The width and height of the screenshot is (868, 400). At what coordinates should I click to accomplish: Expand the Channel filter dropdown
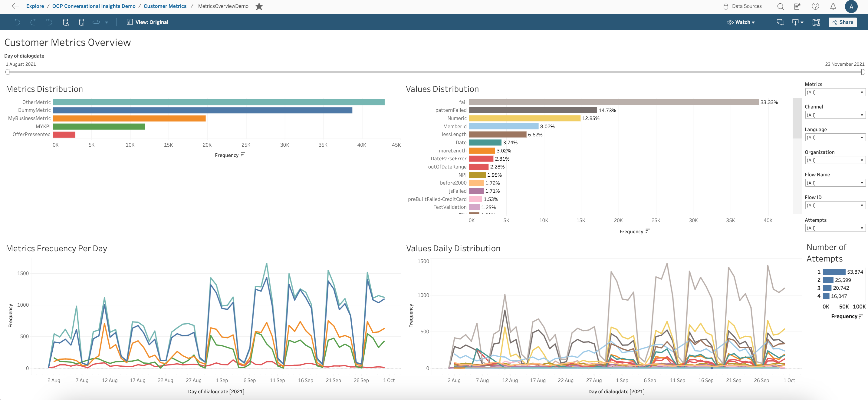pyautogui.click(x=835, y=115)
